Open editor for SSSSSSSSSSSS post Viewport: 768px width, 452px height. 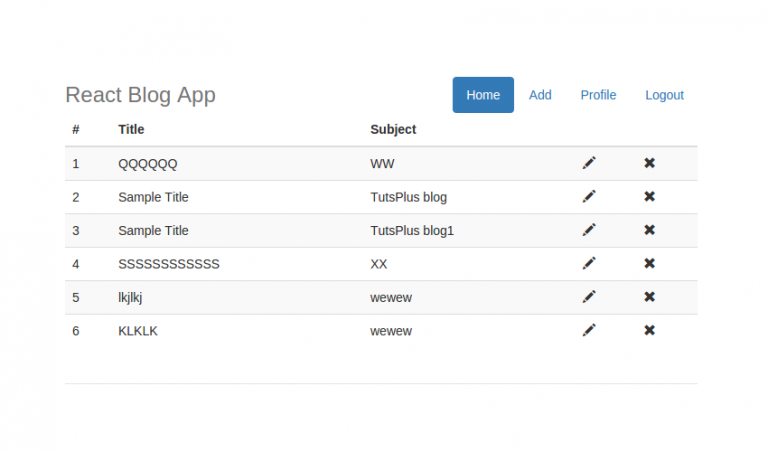point(589,263)
